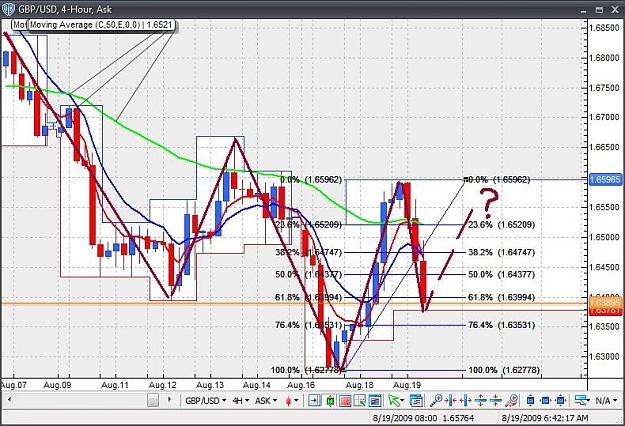
Task: Click the right-side 100.0% (1.62778) Fibonacci label
Action: pyautogui.click(x=504, y=370)
